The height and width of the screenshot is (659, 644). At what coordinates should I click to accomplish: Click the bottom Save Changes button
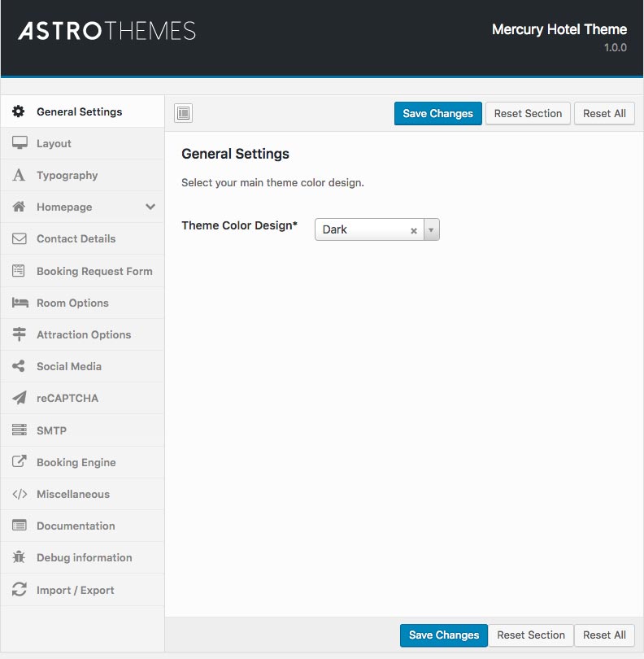coord(444,635)
